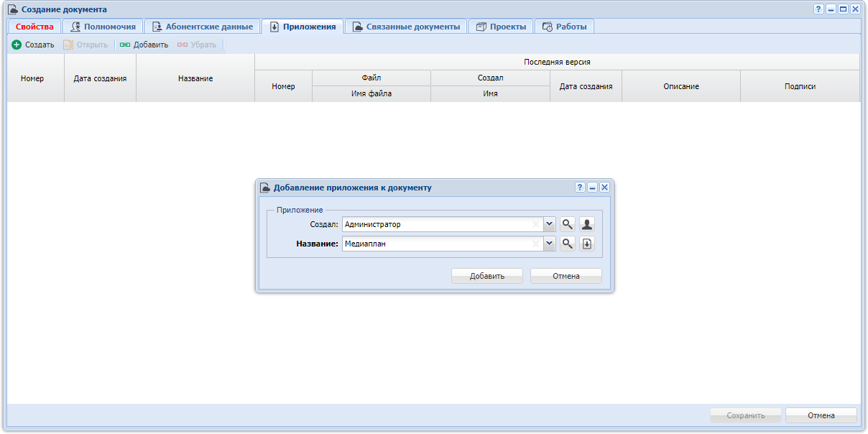Screen dimensions: 868x434
Task: Click the Название column header
Action: [x=195, y=78]
